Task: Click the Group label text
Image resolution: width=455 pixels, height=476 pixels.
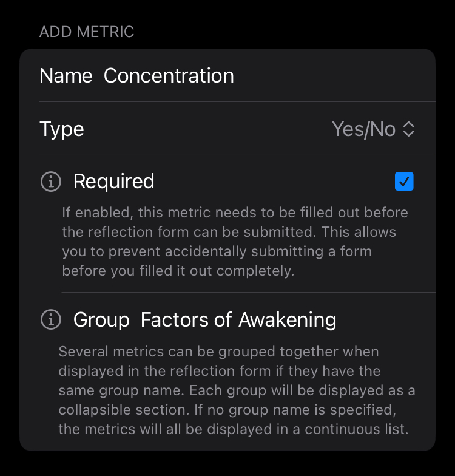Action: click(x=101, y=319)
